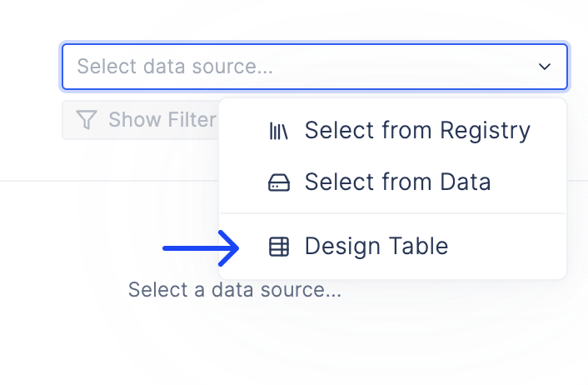Click the hard drive icon beside Data
Image resolution: width=588 pixels, height=385 pixels.
coord(279,182)
